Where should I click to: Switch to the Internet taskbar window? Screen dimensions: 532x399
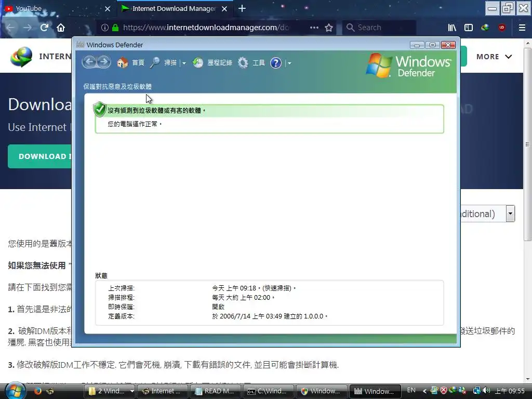[x=162, y=391]
